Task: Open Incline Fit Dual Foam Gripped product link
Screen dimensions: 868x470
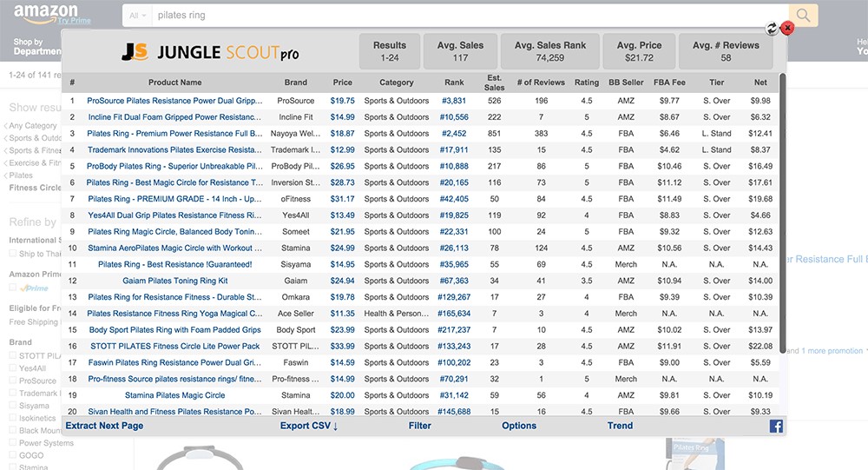Action: (175, 117)
